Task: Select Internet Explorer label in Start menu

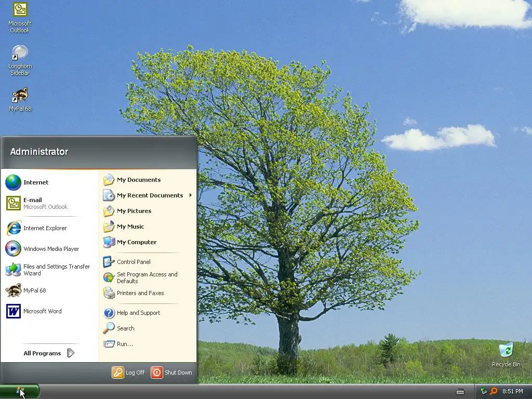Action: coord(45,228)
